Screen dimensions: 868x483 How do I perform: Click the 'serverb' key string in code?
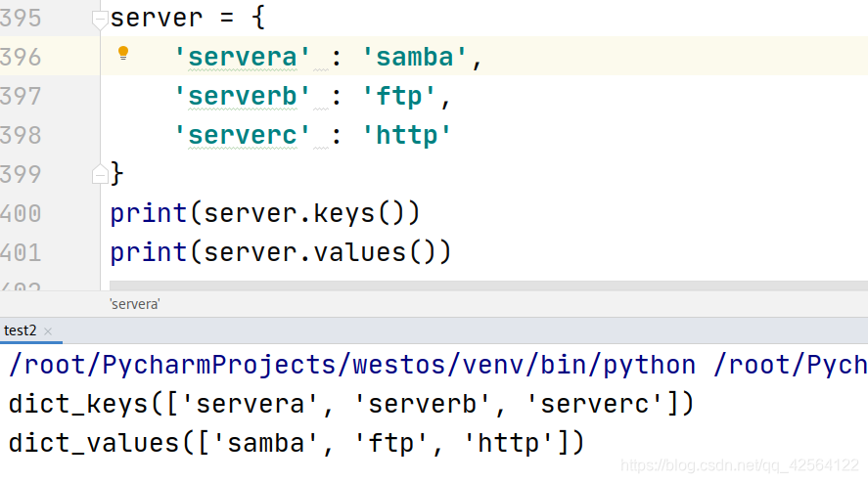[x=243, y=96]
